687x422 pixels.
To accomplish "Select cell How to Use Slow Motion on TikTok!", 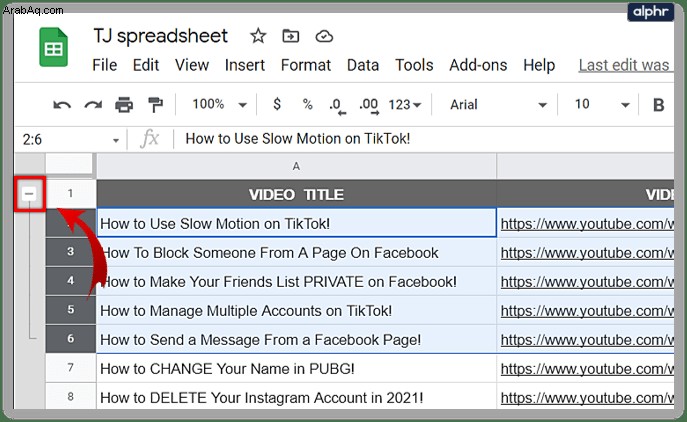I will [x=296, y=223].
